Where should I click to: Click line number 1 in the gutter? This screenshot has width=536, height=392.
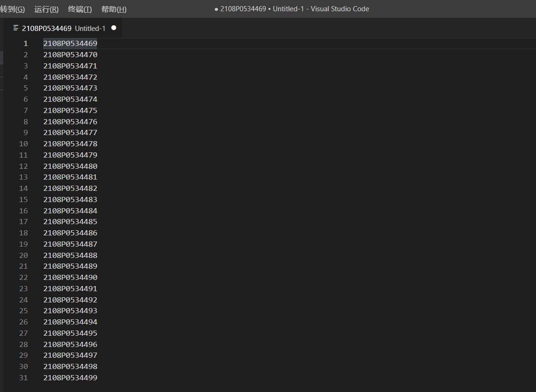point(25,44)
